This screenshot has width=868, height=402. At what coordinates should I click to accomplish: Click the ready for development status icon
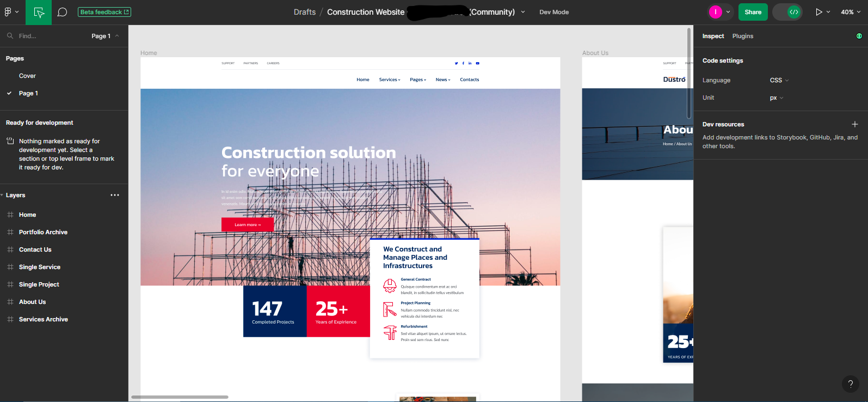point(10,141)
